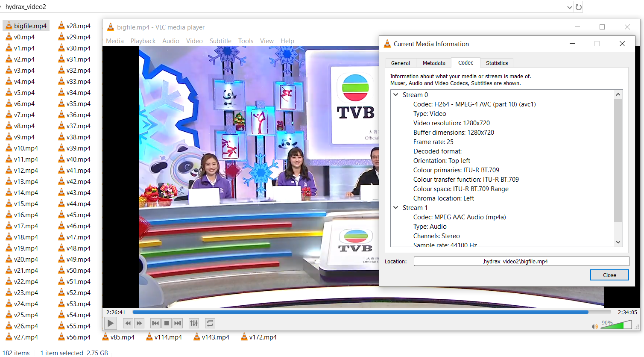Click the VLC cone icon for v85.mp4
This screenshot has width=644, height=357.
pos(105,337)
